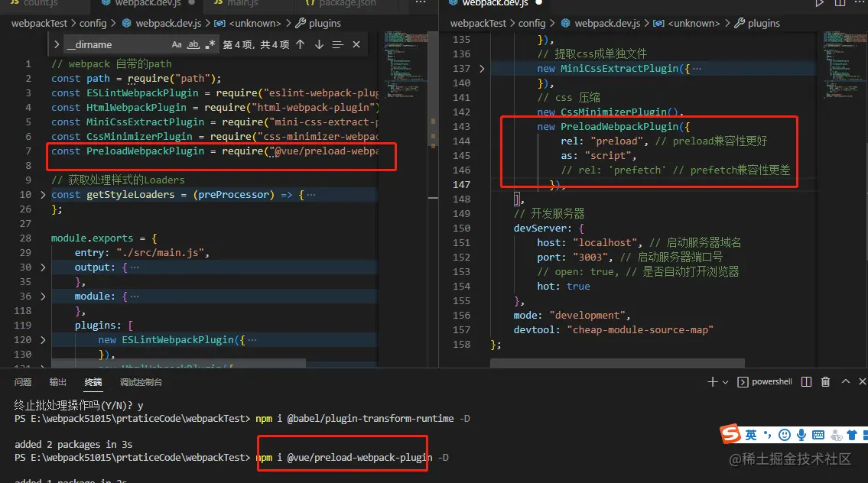
Task: Toggle Match Whole Word in find box
Action: (x=193, y=45)
